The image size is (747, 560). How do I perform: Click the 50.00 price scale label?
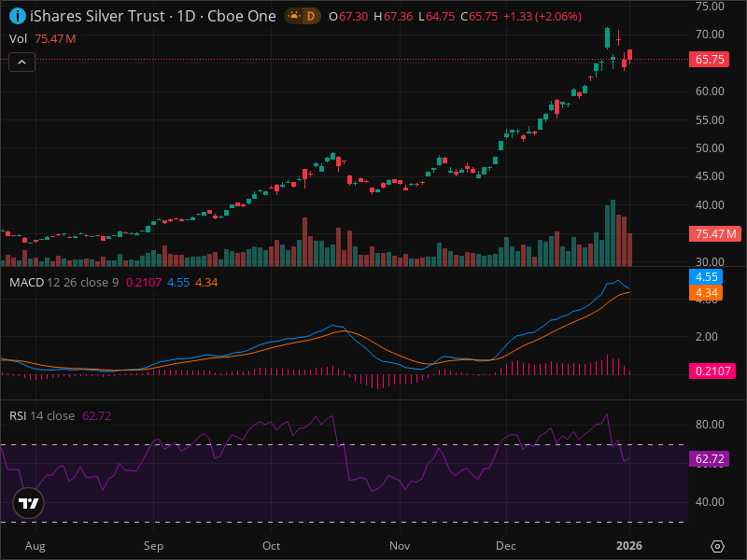[710, 148]
